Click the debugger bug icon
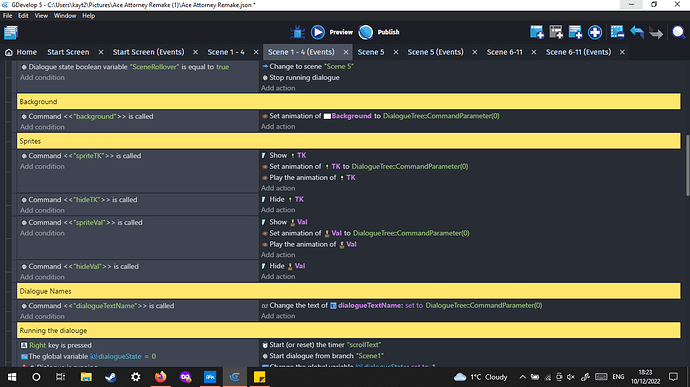 point(297,32)
